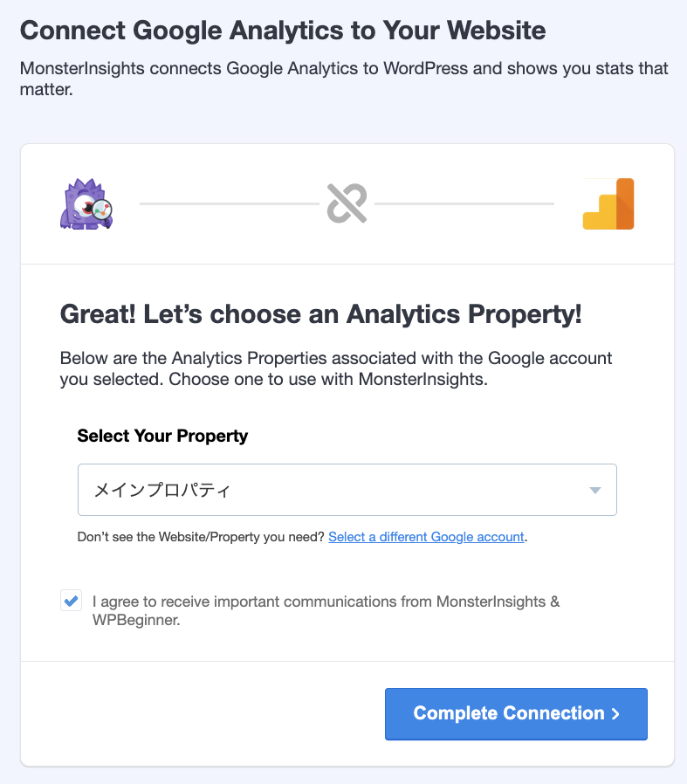Click the "Connect Google Analytics to Your Website" title
Image resolution: width=687 pixels, height=784 pixels.
tap(282, 31)
